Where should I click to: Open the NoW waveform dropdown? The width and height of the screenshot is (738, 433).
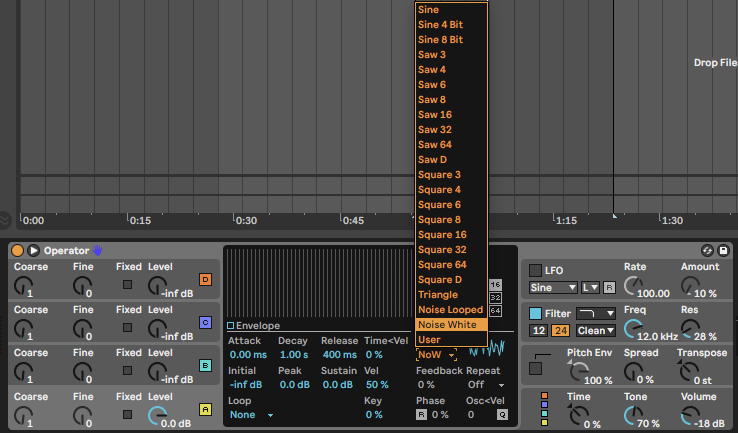tap(436, 354)
